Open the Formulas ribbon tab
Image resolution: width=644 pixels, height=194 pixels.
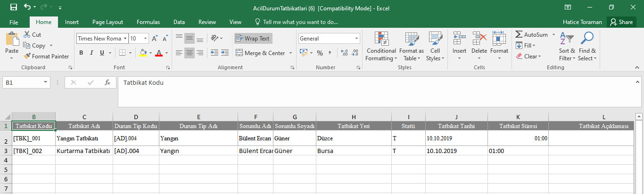pos(148,22)
